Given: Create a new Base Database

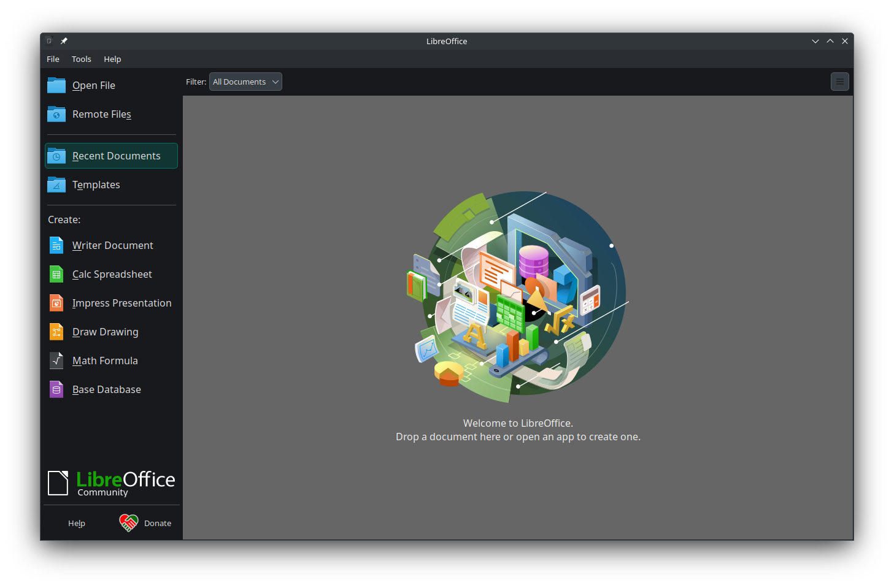Looking at the screenshot, I should pyautogui.click(x=111, y=389).
